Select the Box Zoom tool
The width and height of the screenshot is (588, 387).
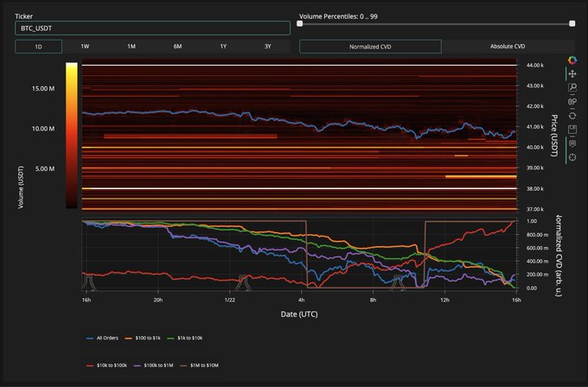572,87
